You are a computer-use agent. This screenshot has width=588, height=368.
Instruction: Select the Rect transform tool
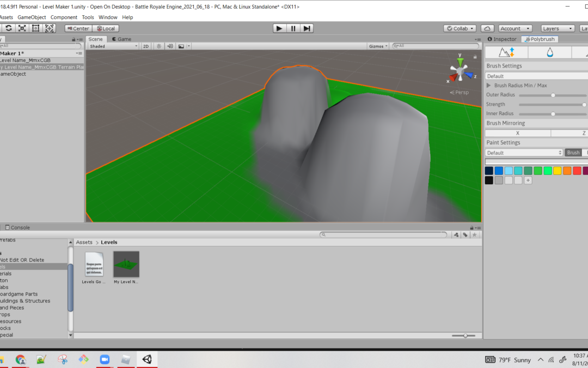[x=35, y=28]
